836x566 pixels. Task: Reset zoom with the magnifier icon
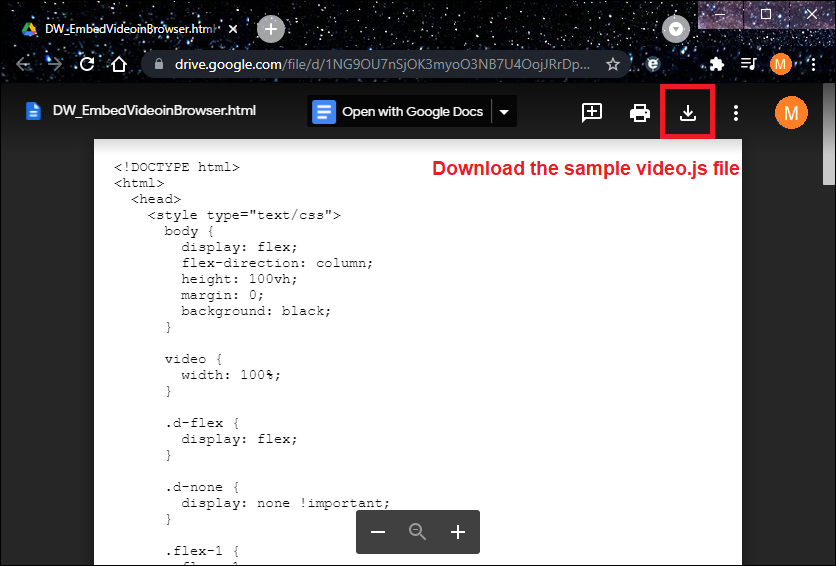click(x=417, y=532)
